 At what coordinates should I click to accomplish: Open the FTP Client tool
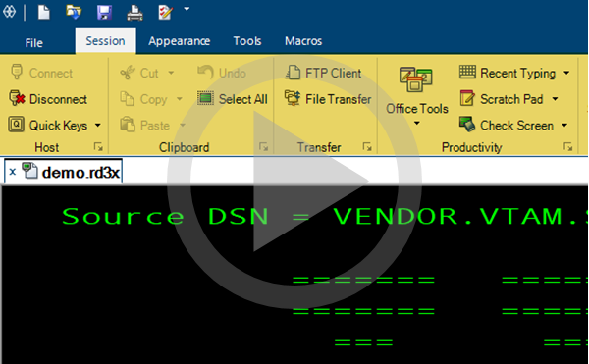[323, 73]
